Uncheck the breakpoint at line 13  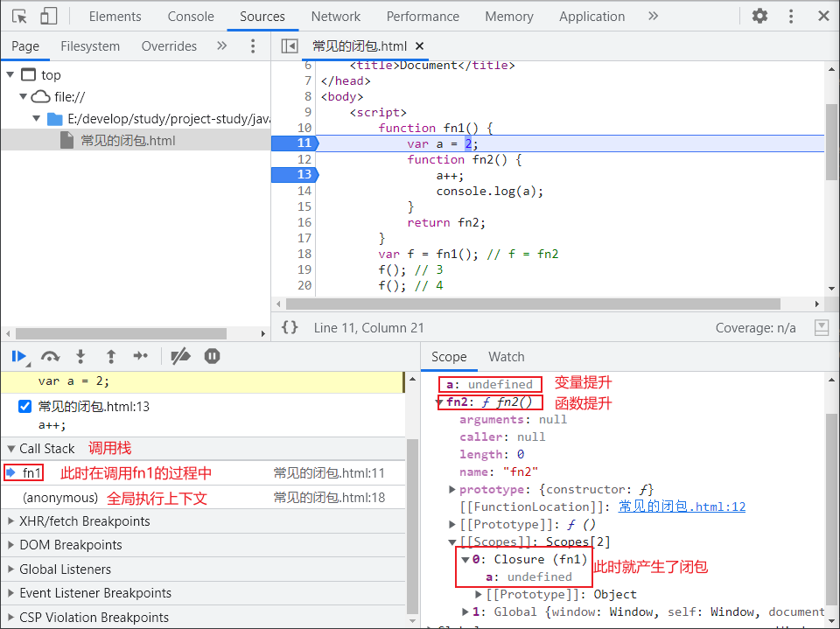pyautogui.click(x=24, y=407)
